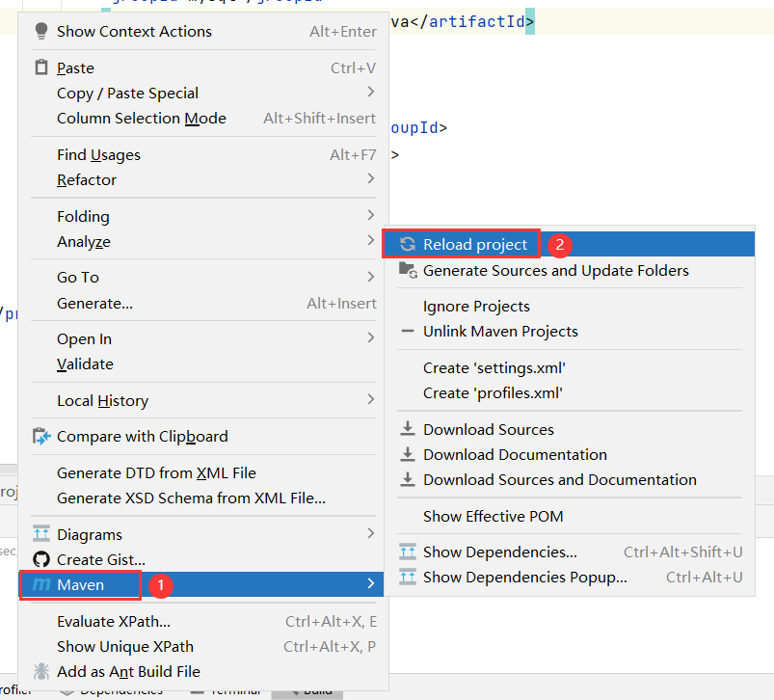Image resolution: width=774 pixels, height=700 pixels.
Task: Click the Download Documentation arrow icon
Action: pos(407,454)
